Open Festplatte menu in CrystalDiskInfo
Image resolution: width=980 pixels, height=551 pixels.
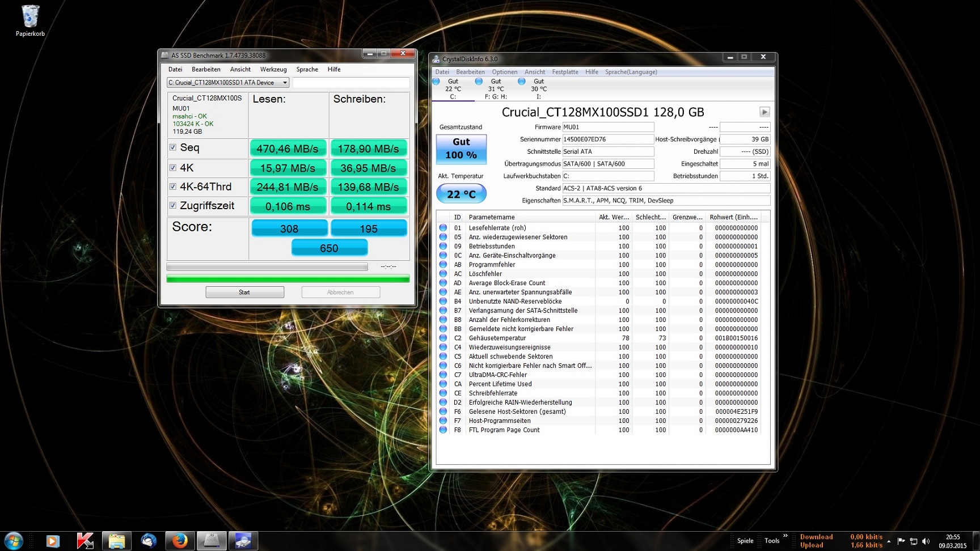565,72
